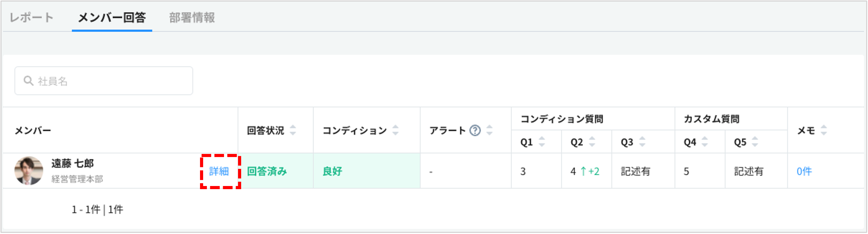This screenshot has width=868, height=234.
Task: Click 遠藤 七郎's profile photo
Action: (29, 171)
